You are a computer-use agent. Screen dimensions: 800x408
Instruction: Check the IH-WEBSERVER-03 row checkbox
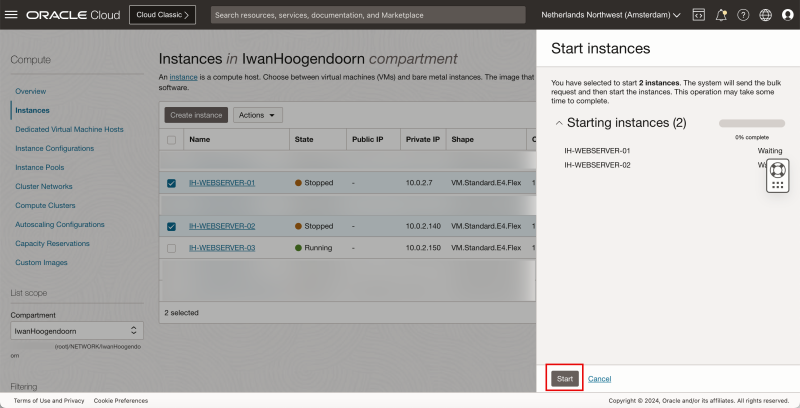click(171, 248)
